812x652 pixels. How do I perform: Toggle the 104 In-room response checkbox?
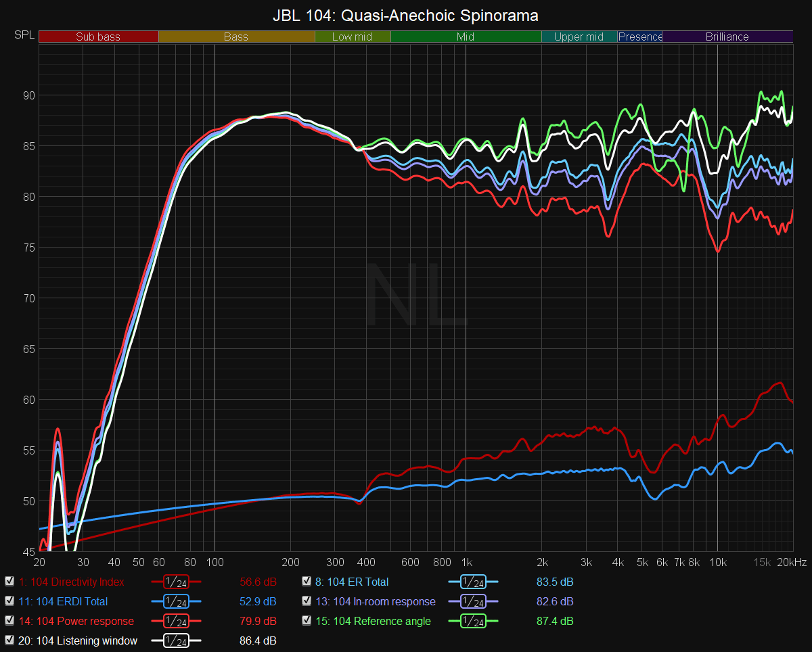click(307, 601)
